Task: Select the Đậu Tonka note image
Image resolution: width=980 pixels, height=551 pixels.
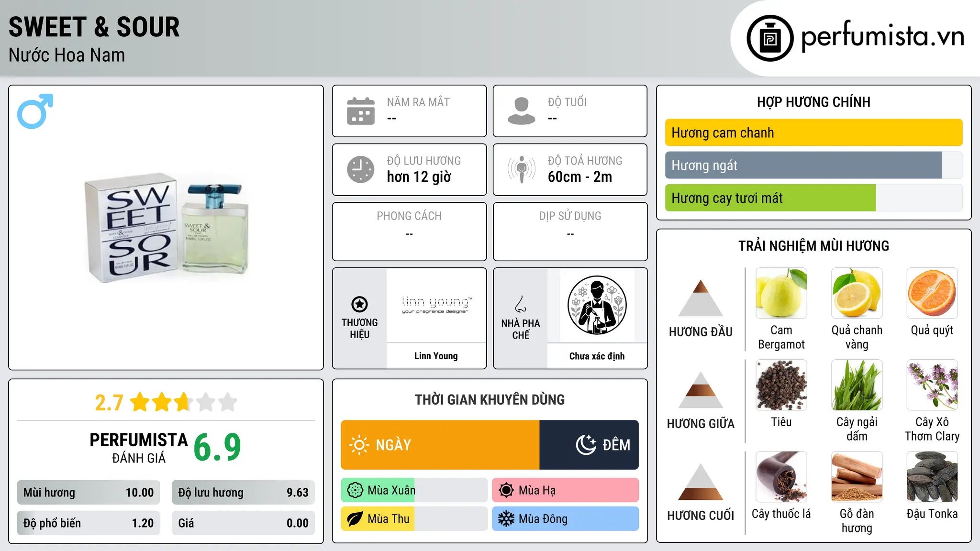Action: [x=932, y=477]
